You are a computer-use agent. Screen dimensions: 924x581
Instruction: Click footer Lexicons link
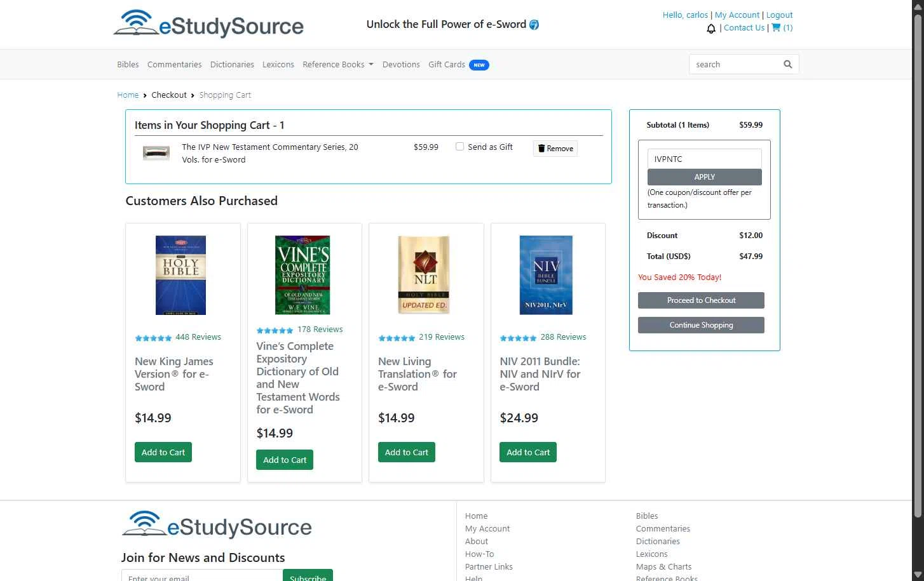tap(651, 554)
